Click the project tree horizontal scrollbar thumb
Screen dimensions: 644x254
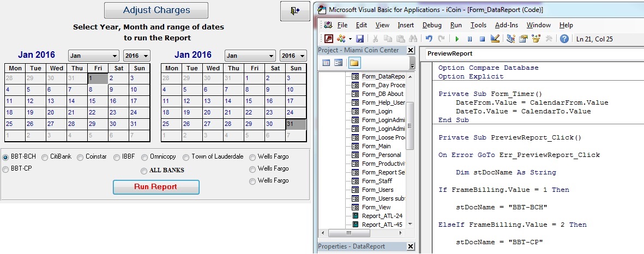[348, 233]
